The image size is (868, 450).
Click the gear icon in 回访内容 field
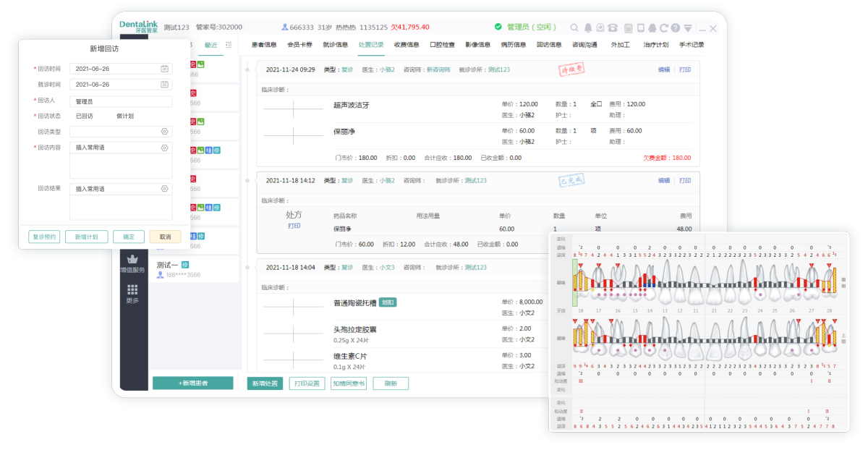click(x=164, y=148)
